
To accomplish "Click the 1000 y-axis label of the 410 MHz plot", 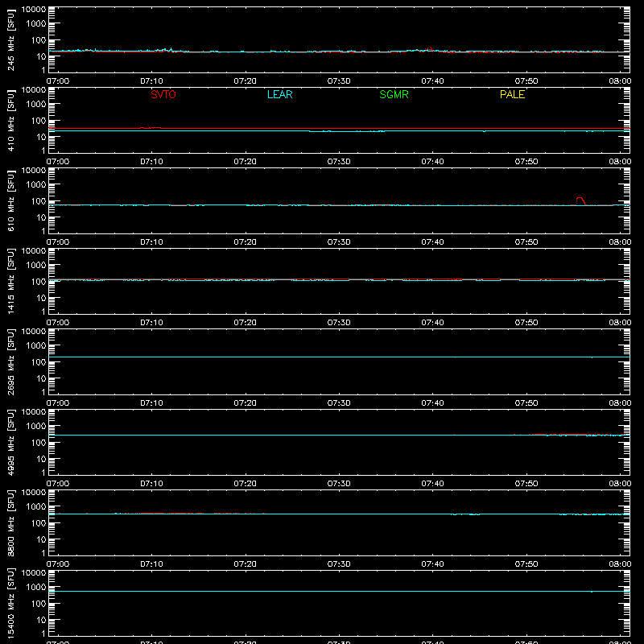I will 36,104.
